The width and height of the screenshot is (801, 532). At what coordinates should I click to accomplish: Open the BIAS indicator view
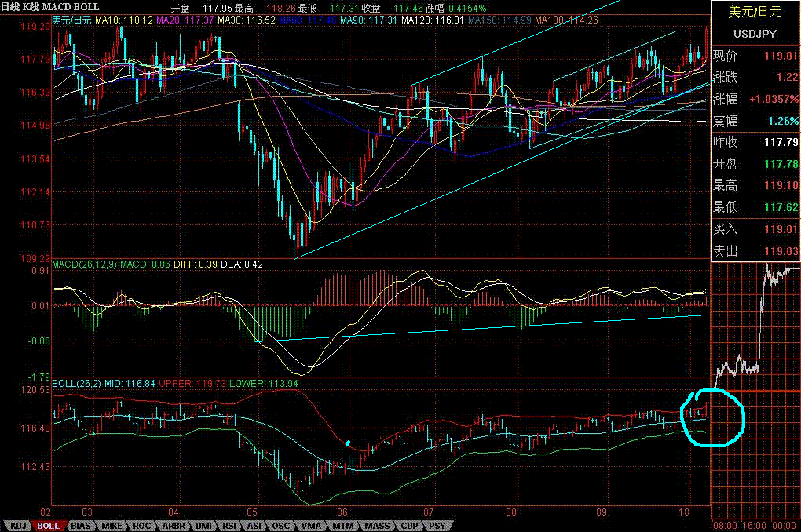click(x=81, y=526)
